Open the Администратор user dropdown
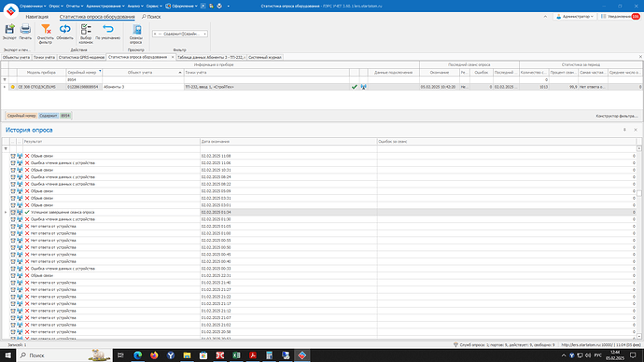This screenshot has height=362, width=644. tap(575, 17)
